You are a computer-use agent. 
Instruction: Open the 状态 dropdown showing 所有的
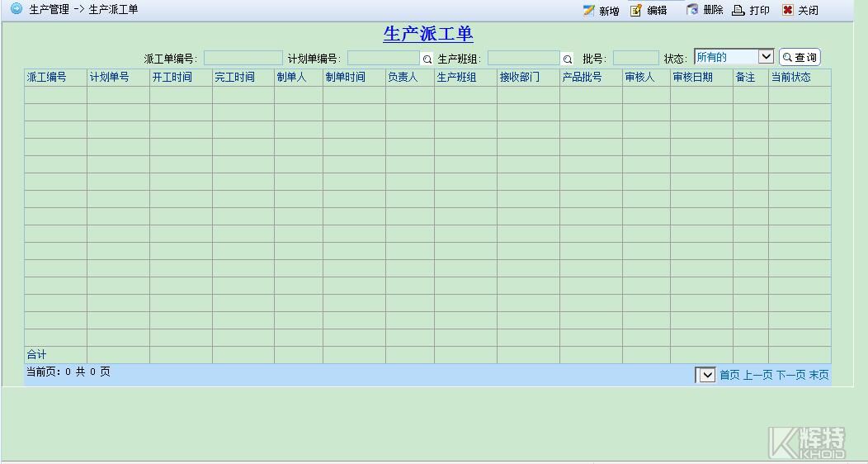tap(734, 57)
